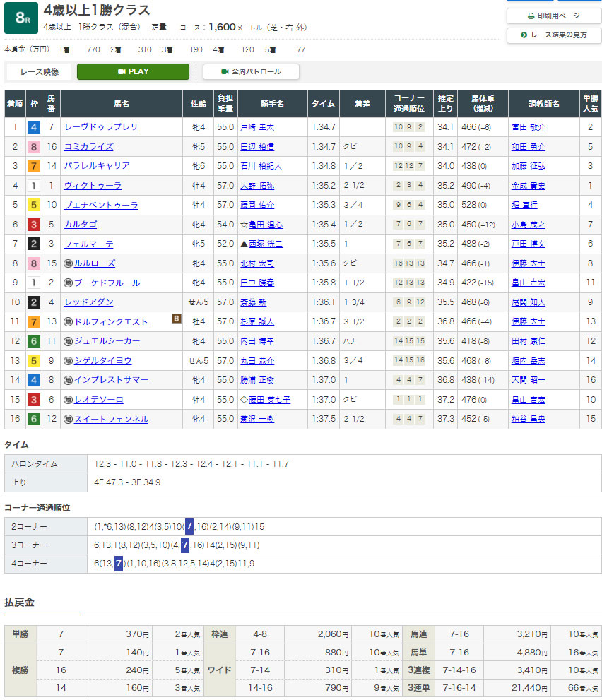This screenshot has height=700, width=602.
Task: Click the 地 mark icon before レオテソーロ
Action: pos(68,400)
